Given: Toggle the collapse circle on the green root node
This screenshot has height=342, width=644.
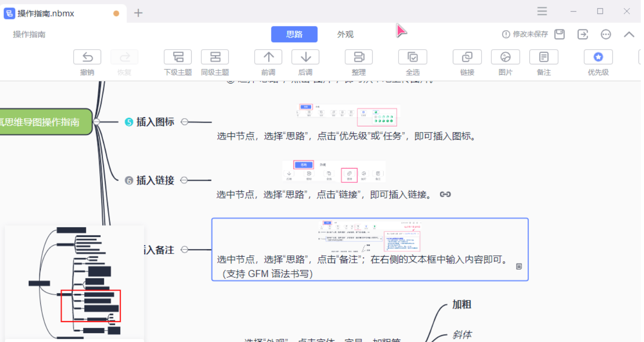Looking at the screenshot, I should pos(97,121).
